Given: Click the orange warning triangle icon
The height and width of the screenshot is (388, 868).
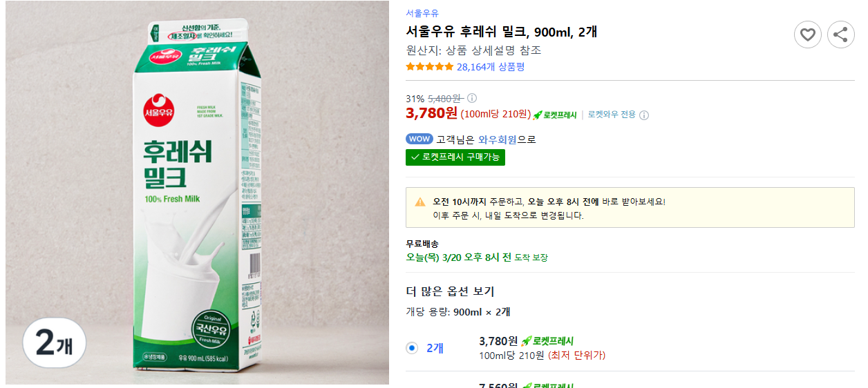Looking at the screenshot, I should [x=420, y=202].
